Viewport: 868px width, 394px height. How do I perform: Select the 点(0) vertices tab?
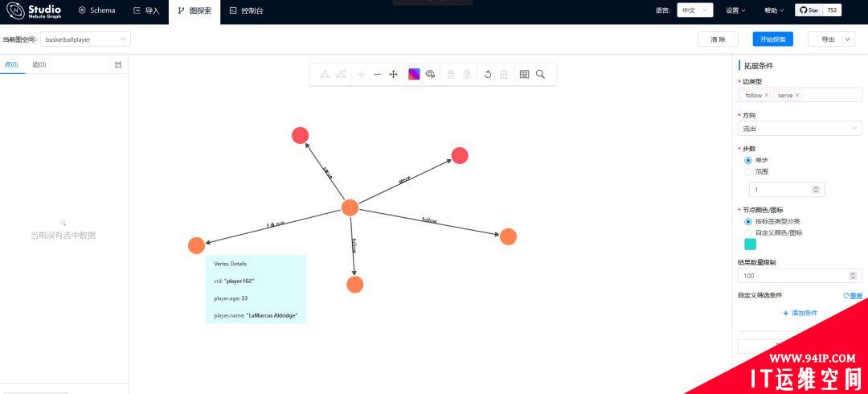point(11,64)
